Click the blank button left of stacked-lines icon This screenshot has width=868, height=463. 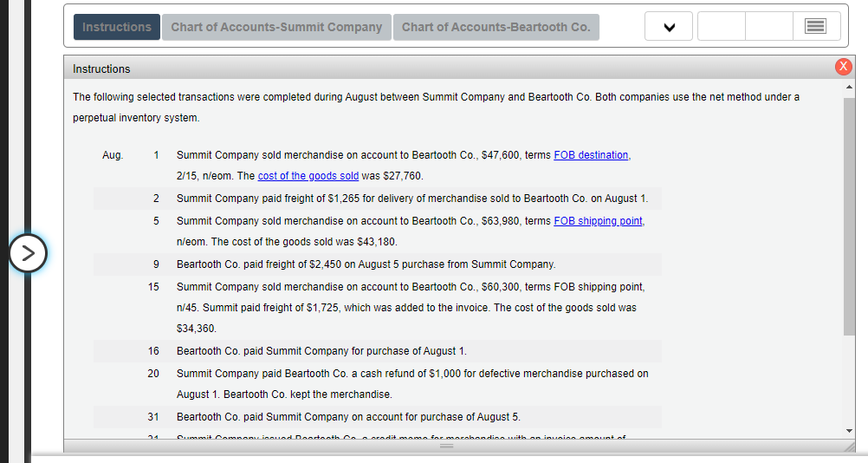tap(768, 27)
